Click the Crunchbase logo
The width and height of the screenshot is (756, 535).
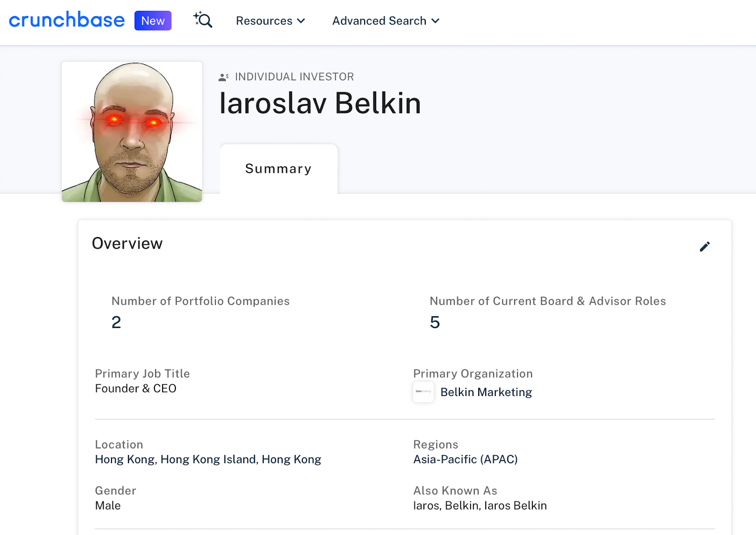pyautogui.click(x=66, y=19)
